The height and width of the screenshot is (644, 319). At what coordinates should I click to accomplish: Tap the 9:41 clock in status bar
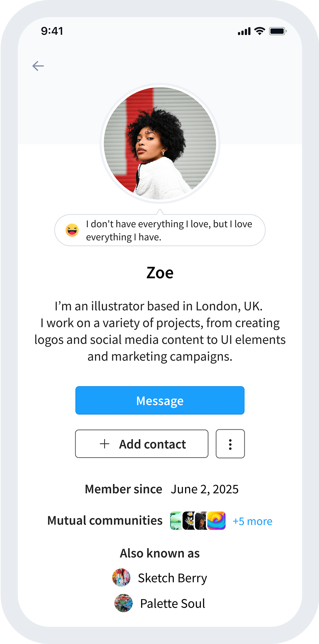coord(52,31)
